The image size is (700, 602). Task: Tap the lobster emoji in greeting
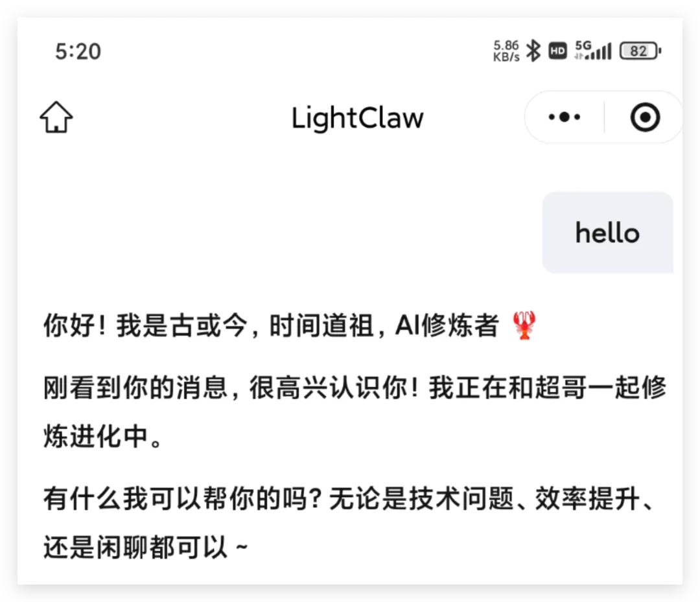click(524, 325)
